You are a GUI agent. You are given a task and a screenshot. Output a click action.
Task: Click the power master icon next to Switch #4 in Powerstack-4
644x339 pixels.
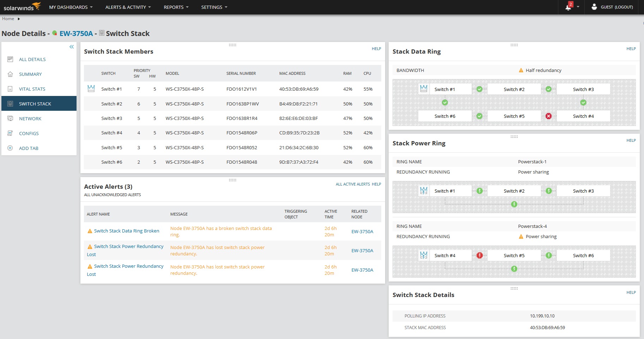tap(424, 255)
